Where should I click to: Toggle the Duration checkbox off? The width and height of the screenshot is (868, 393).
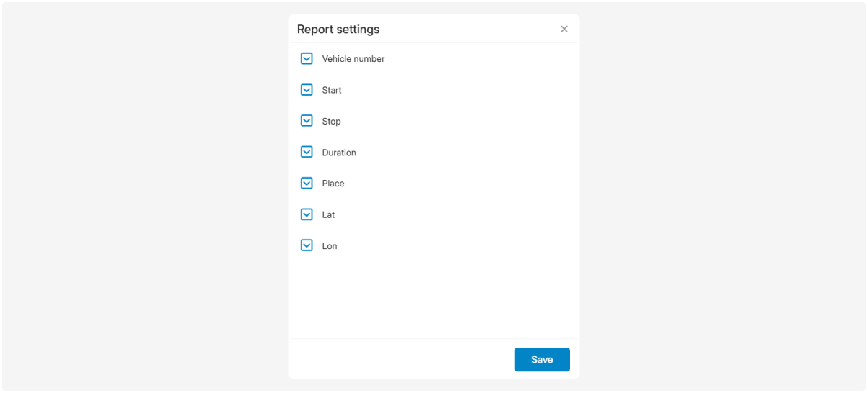307,152
